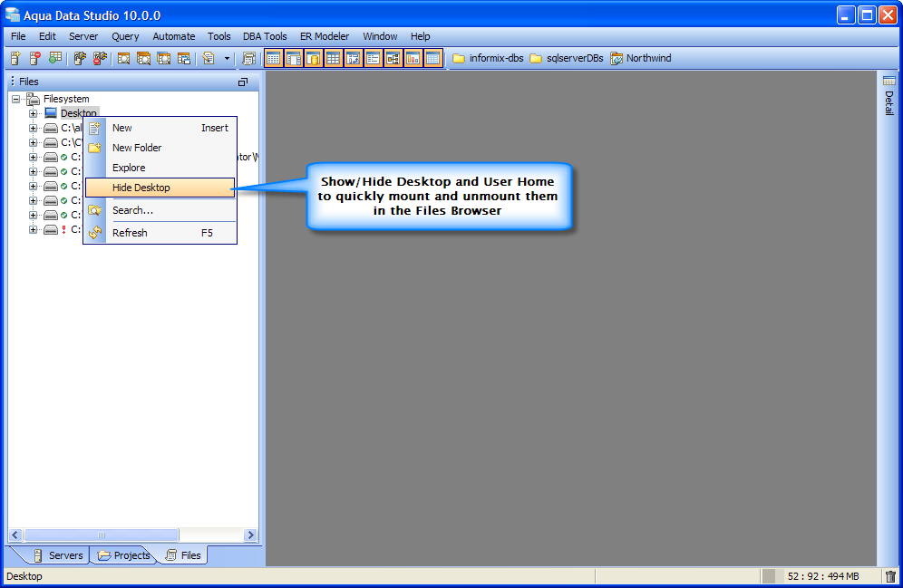Open the sqlserverDBs folder bookmark
The width and height of the screenshot is (903, 588).
pos(567,58)
